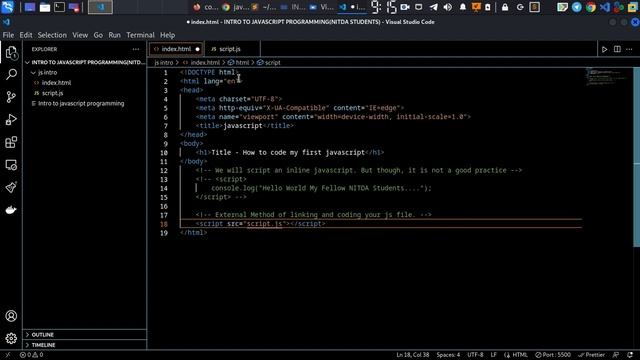Open the Search view icon
Viewport: 640px width, 360px height.
[x=11, y=74]
